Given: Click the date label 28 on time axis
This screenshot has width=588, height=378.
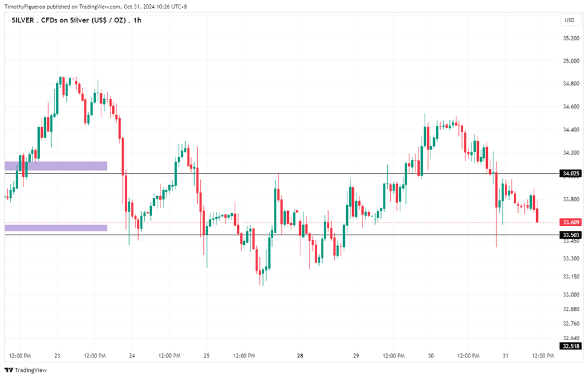Looking at the screenshot, I should pos(300,356).
